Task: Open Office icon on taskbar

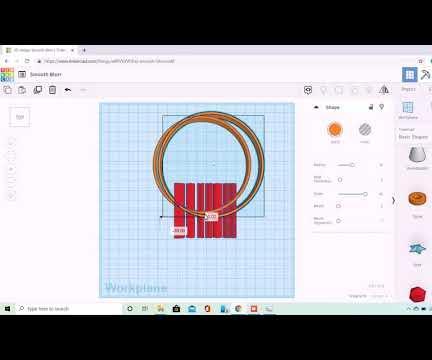Action: [207, 309]
